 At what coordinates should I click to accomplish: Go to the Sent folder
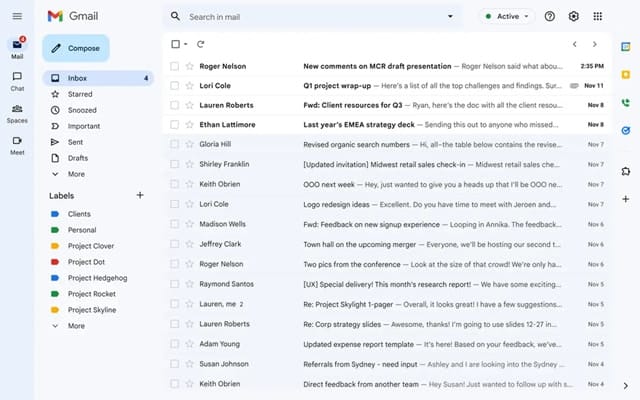(x=76, y=142)
